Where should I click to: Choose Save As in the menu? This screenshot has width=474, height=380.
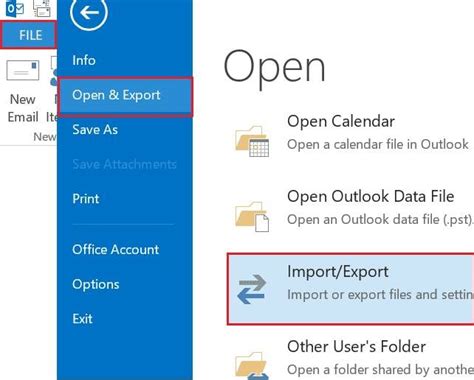[95, 129]
